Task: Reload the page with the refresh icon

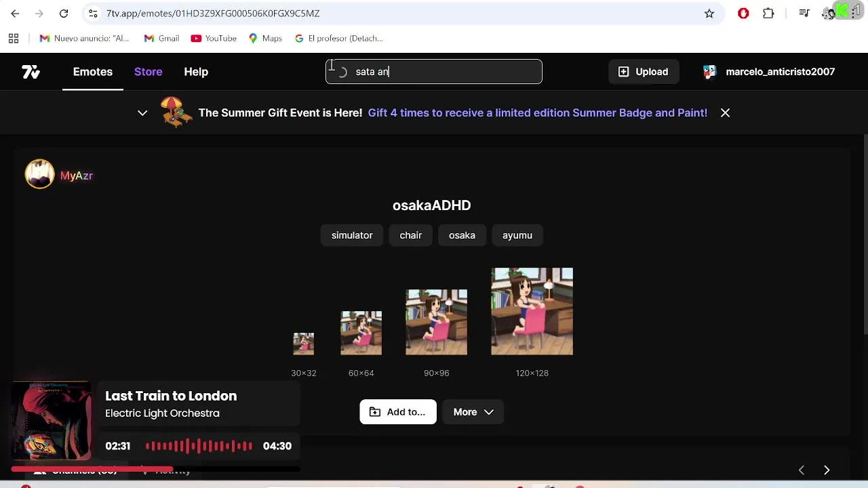Action: (64, 14)
